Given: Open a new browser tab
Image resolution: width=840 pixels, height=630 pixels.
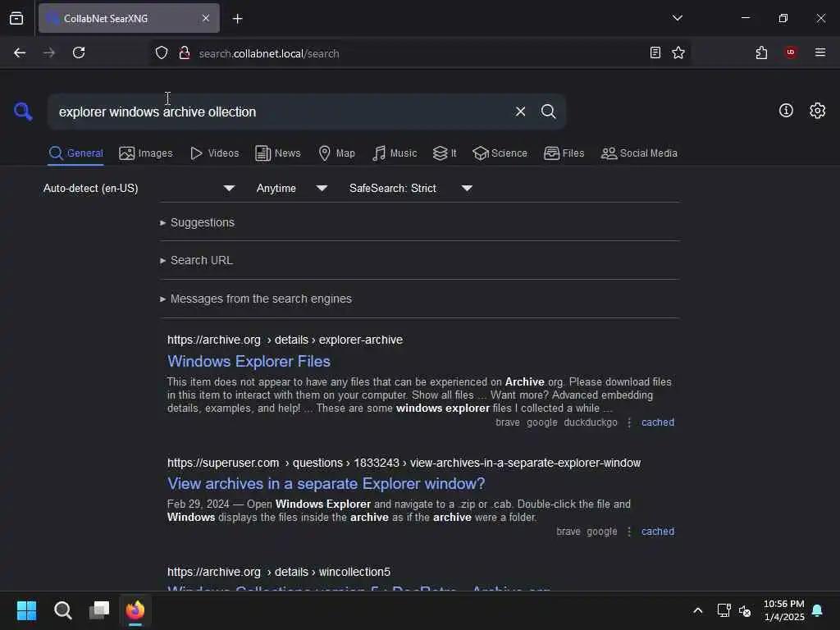Looking at the screenshot, I should tap(237, 19).
